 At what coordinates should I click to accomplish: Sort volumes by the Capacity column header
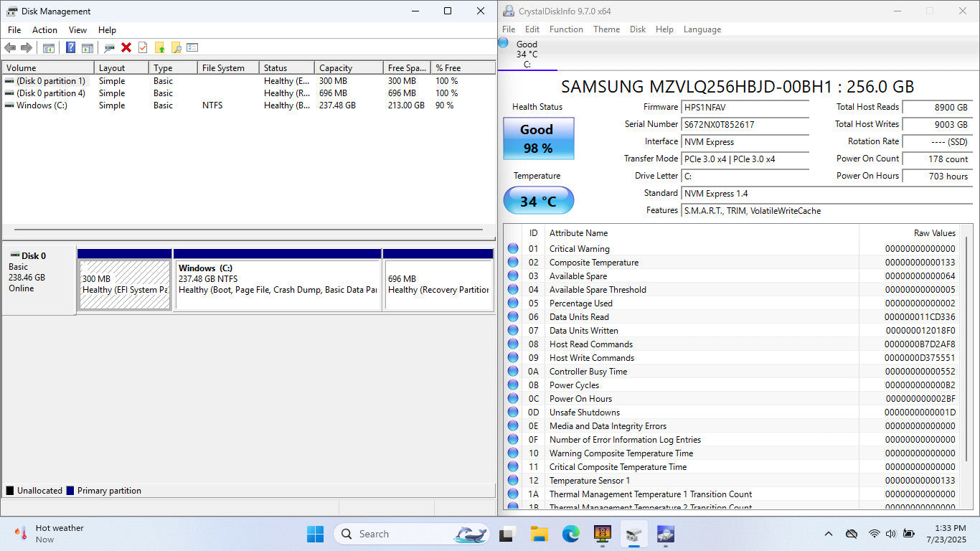[x=336, y=68]
